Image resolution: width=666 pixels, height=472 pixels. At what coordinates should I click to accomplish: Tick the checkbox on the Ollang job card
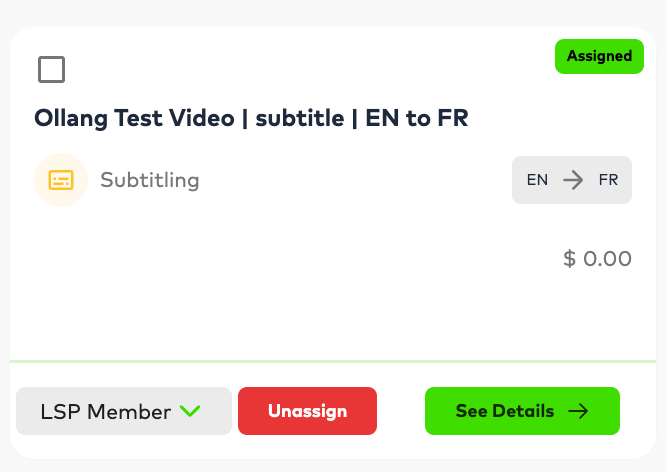point(51,69)
